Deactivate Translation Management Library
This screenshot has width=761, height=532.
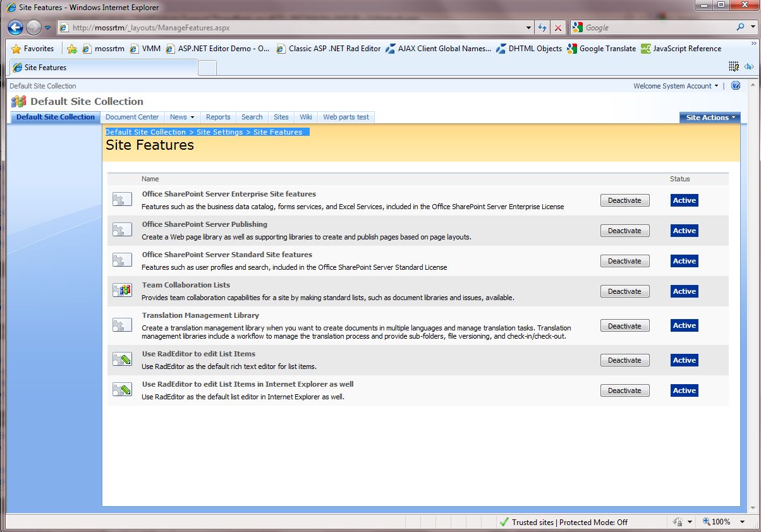(624, 326)
